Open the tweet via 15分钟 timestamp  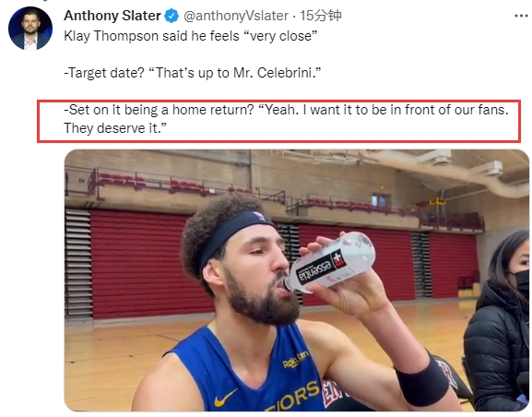click(x=321, y=16)
